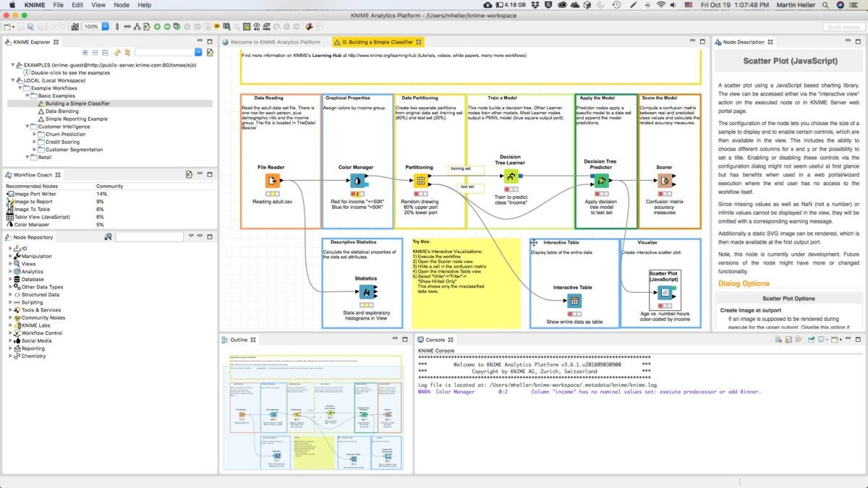
Task: Click the green Execute selected node button
Action: click(x=157, y=27)
